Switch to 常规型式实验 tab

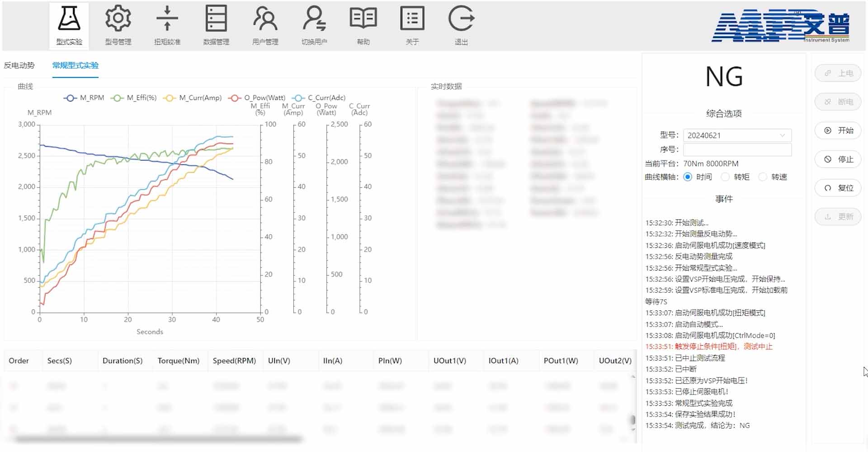pyautogui.click(x=75, y=65)
